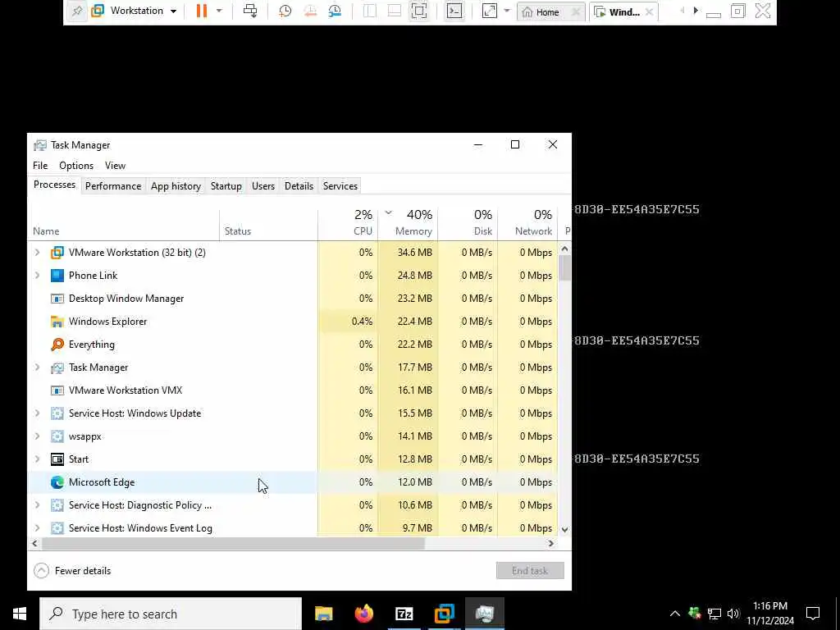Expand the VMware Workstation (32 bit) process group
840x630 pixels.
37,253
